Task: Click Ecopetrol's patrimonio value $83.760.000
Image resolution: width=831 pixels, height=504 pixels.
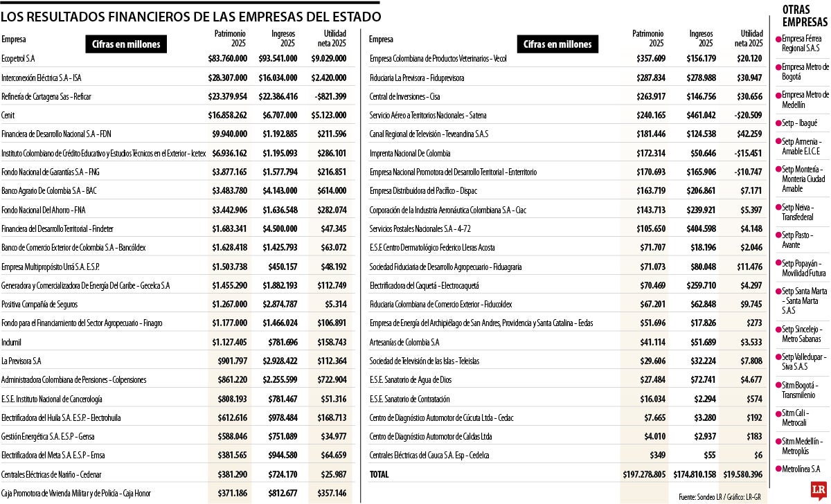Action: pos(229,59)
